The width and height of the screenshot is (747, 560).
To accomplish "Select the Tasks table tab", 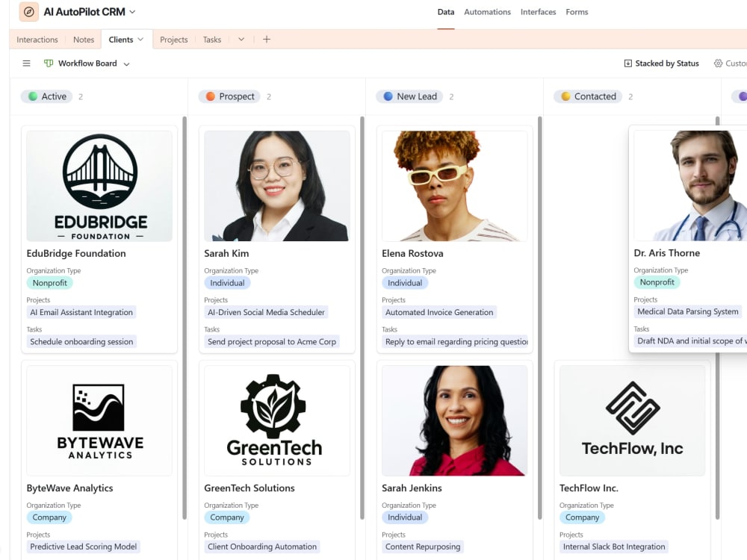I will click(x=212, y=40).
